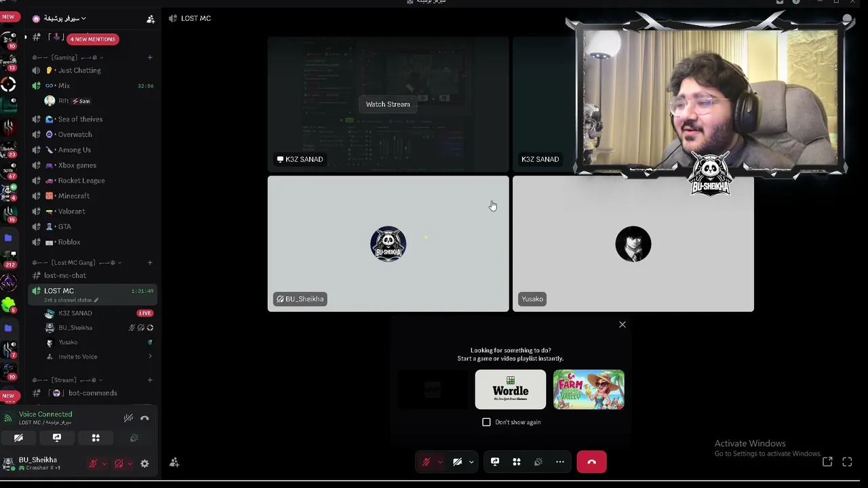The height and width of the screenshot is (488, 868).
Task: Open noise suppression settings beside Voice Connected
Action: tap(128, 418)
